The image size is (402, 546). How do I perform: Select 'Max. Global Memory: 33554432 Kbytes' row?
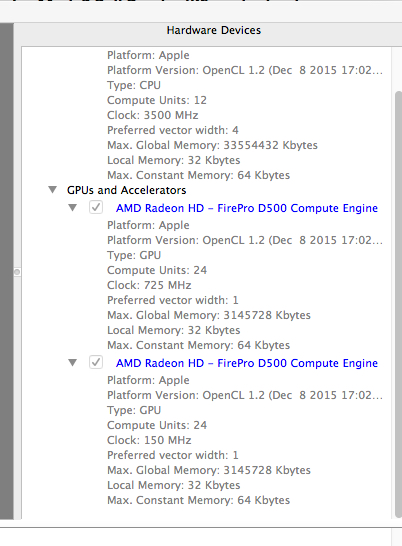coord(212,145)
